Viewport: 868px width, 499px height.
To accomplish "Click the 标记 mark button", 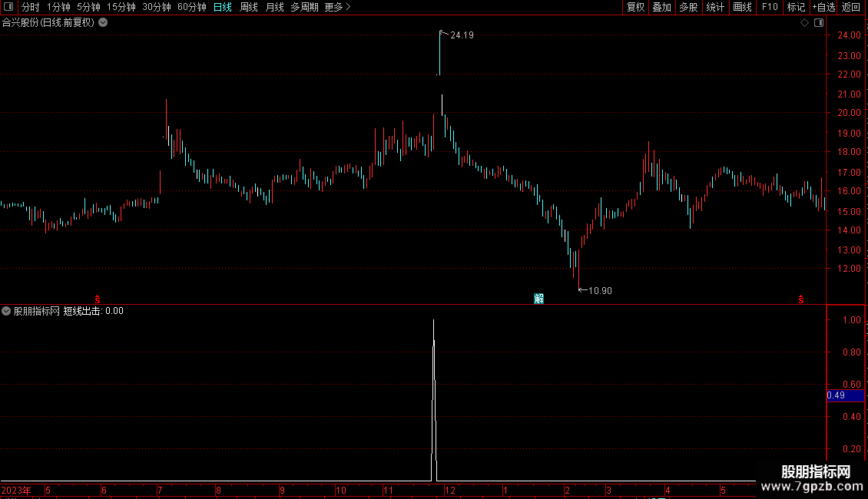I will [796, 7].
